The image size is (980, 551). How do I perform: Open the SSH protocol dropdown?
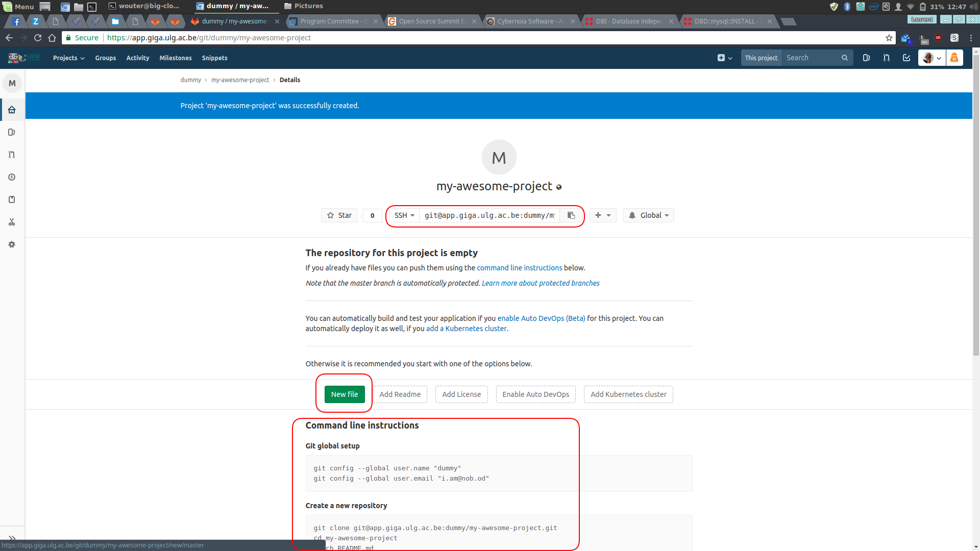coord(404,215)
